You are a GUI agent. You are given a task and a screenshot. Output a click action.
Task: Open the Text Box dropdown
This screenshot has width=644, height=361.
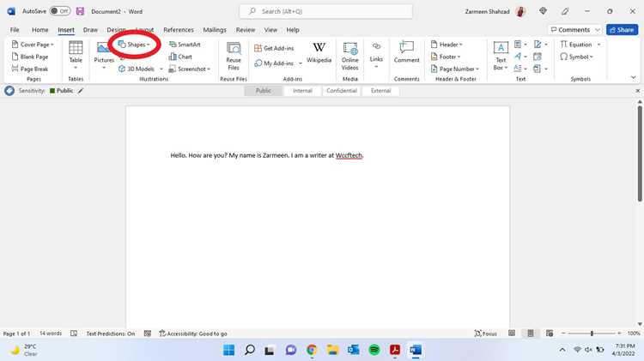point(501,57)
